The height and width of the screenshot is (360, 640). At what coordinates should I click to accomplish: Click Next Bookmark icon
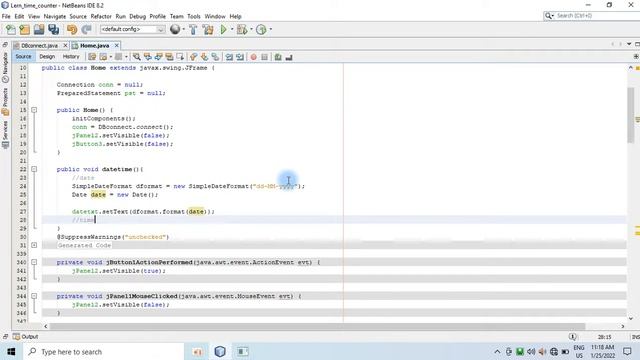click(204, 57)
